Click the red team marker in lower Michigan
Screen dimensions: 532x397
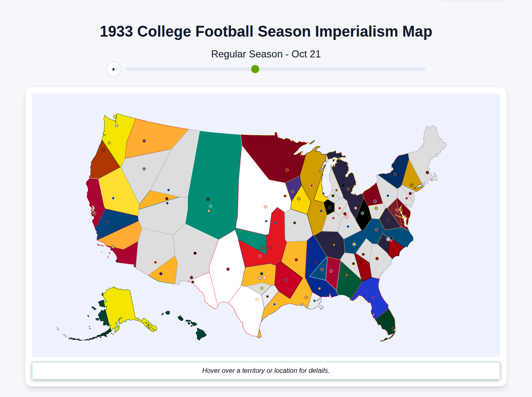tap(340, 208)
